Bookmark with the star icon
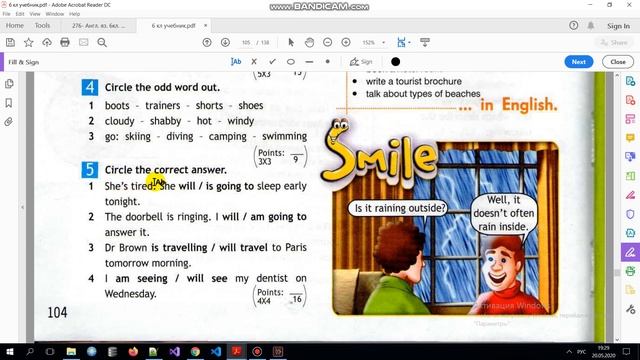The height and width of the screenshot is (360, 640). [x=29, y=42]
